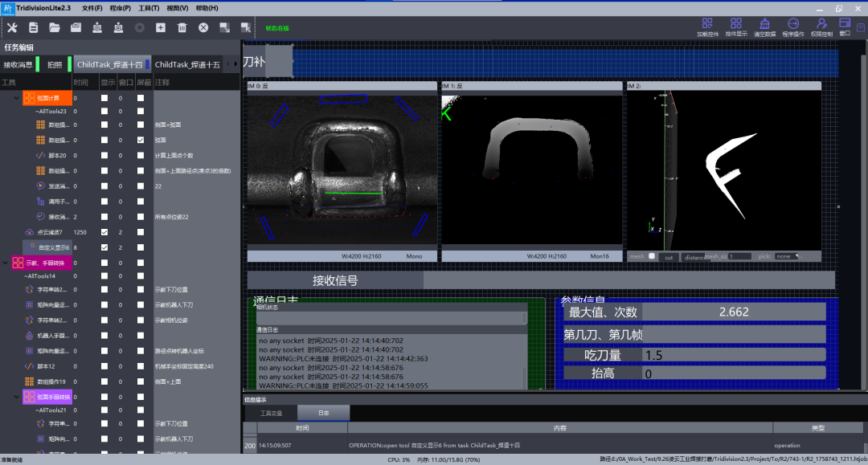The image size is (868, 465).
Task: Click the 程序操作 toolbar icon
Action: [x=793, y=27]
